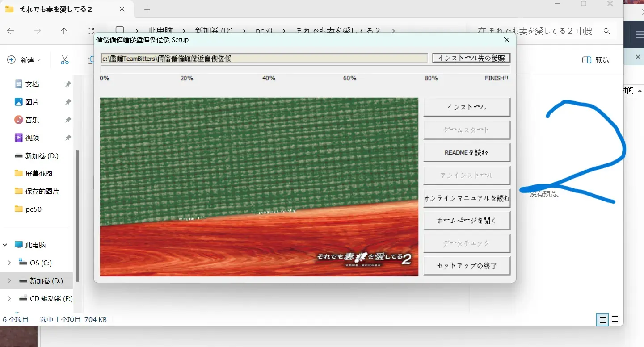Screen dimensions: 644x347
Task: Switch to details view icon in status bar
Action: point(602,319)
